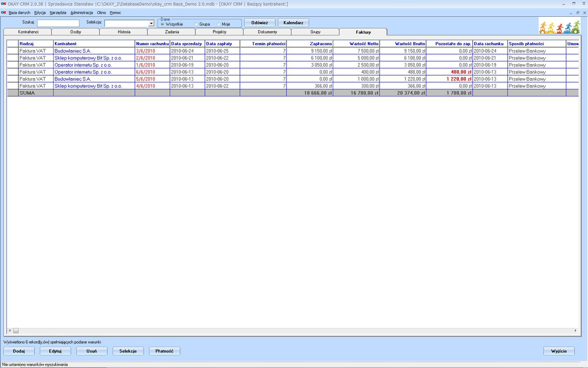Click the 7 500,00 zł net value cell
The height and width of the screenshot is (368, 588).
click(356, 51)
